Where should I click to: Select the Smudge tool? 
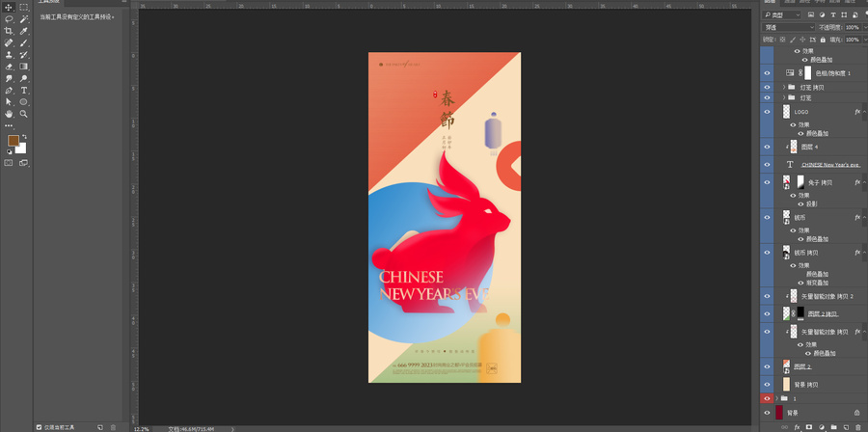click(9, 78)
